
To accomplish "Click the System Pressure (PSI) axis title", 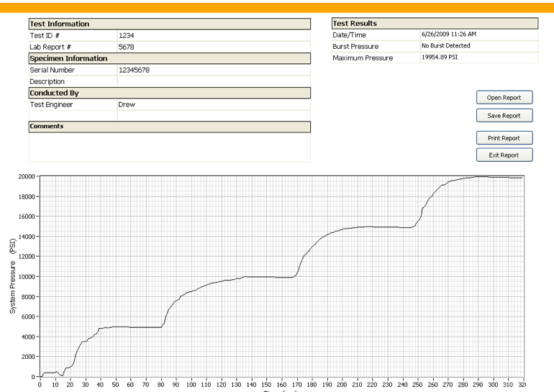I will [12, 276].
